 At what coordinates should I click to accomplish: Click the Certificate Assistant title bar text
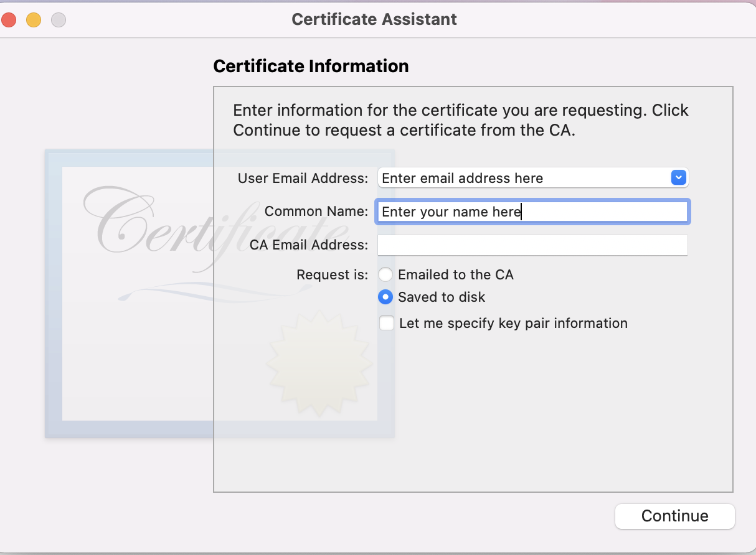[x=374, y=19]
